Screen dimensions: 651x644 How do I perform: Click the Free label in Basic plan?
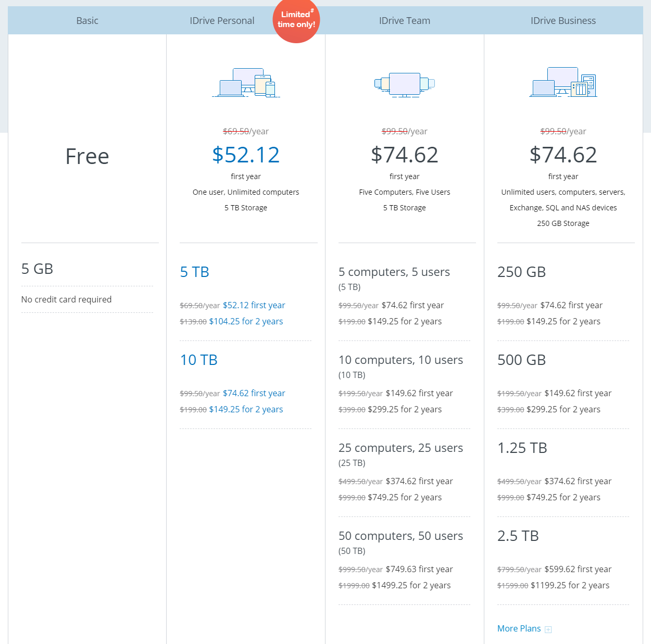click(x=87, y=156)
